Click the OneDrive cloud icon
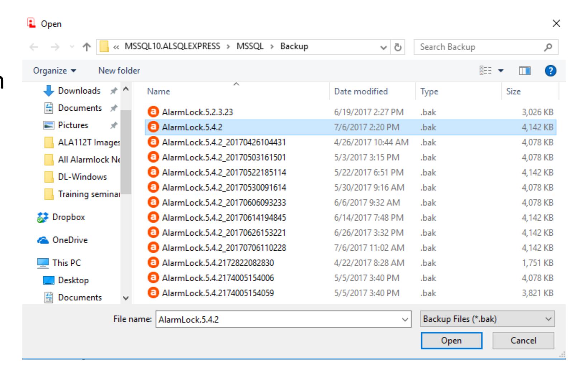The width and height of the screenshot is (588, 379). [43, 240]
